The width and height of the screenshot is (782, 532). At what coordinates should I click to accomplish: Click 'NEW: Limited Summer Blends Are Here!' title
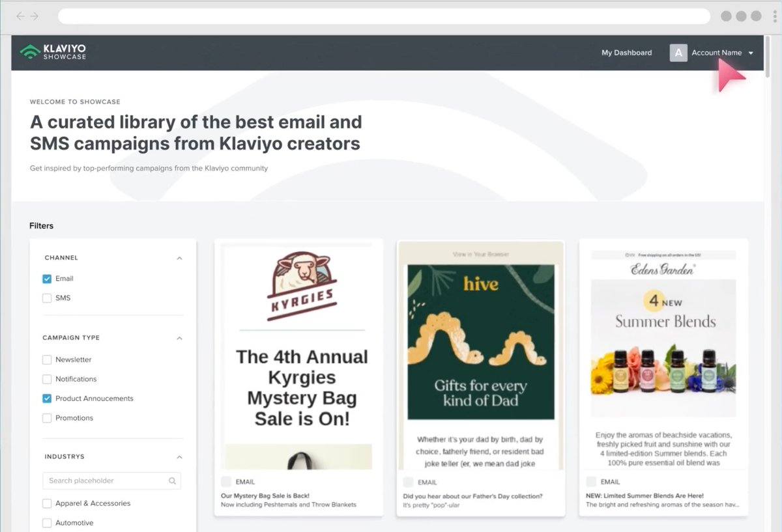[644, 496]
